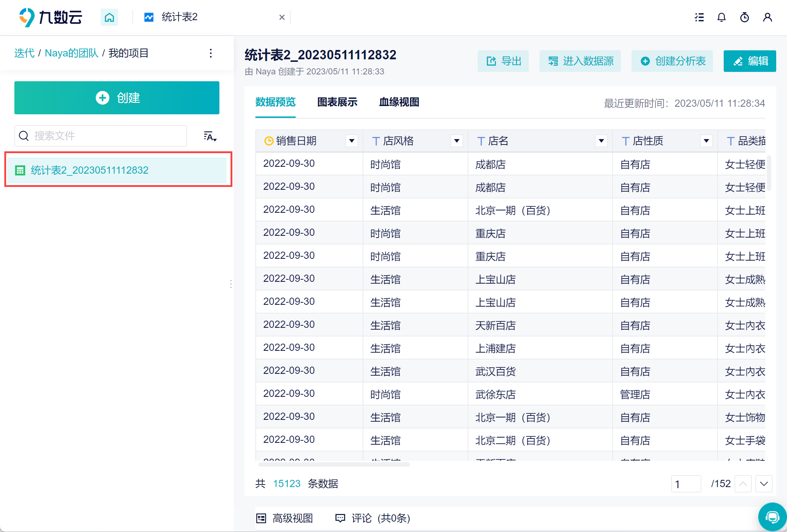This screenshot has height=532, width=787.
Task: Switch to 图表展示 tab
Action: [337, 102]
